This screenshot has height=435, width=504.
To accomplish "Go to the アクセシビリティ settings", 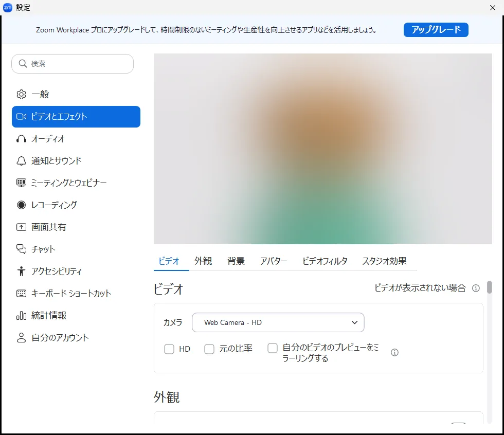I will pos(76,271).
